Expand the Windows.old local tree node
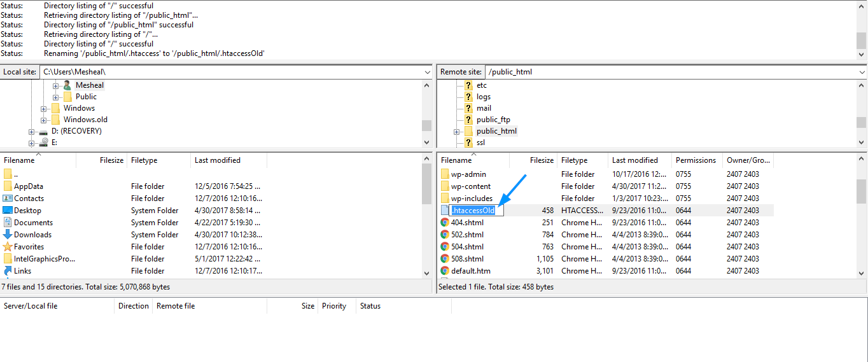Screen dimensions: 868x362 43,120
